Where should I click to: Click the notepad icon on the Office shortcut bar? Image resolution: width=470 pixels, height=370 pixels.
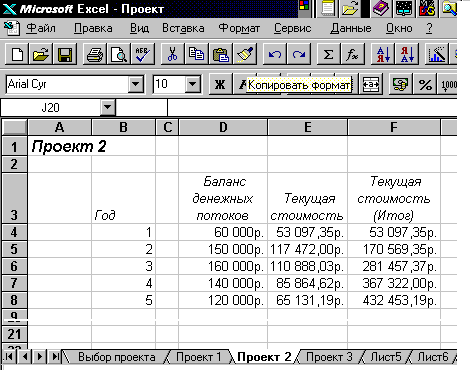coord(328,8)
